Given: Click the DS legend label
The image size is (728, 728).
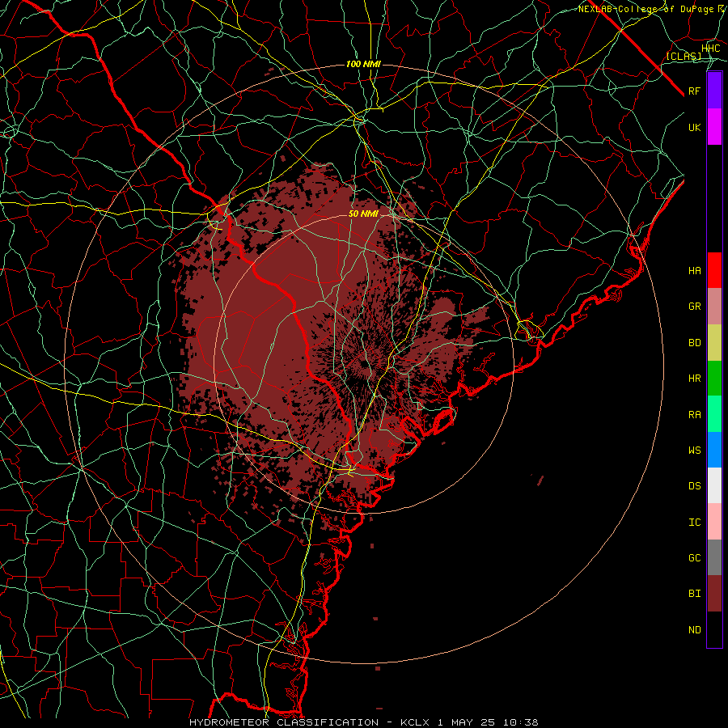Looking at the screenshot, I should pos(695,485).
